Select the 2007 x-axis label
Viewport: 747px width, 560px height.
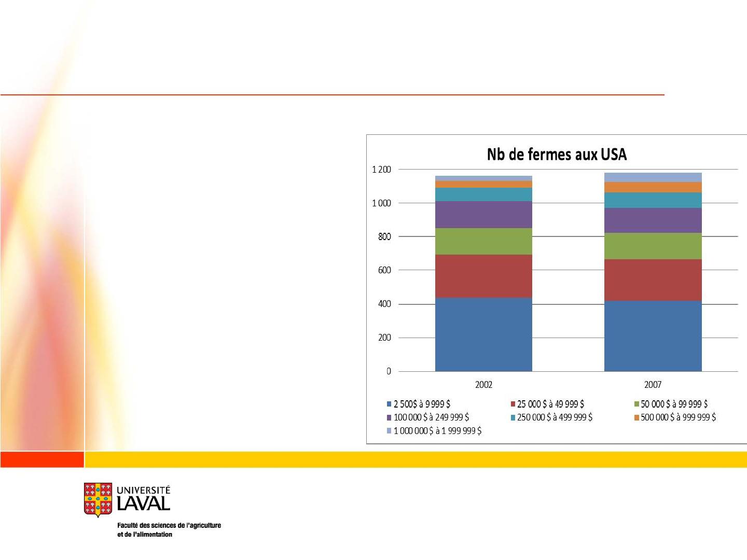653,385
